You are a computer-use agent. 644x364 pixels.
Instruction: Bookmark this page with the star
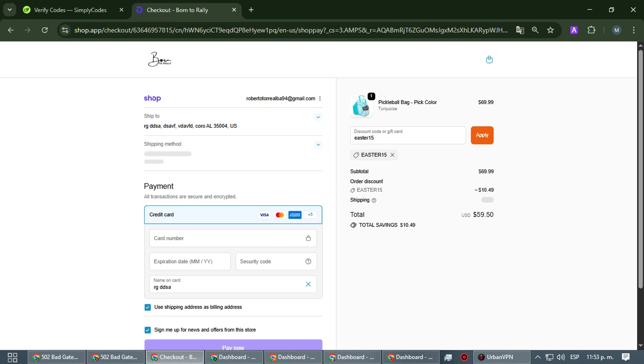coord(550,30)
